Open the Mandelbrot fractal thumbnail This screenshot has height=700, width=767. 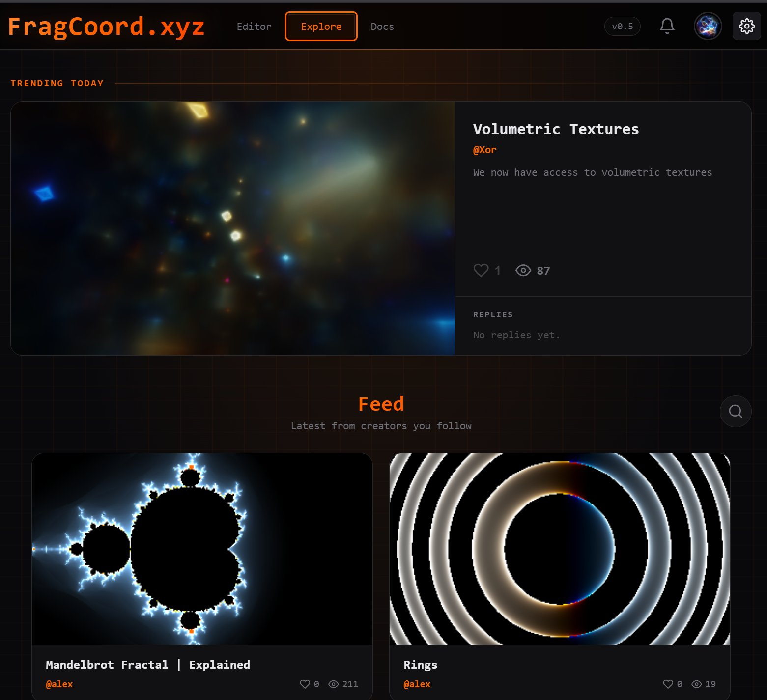(202, 549)
